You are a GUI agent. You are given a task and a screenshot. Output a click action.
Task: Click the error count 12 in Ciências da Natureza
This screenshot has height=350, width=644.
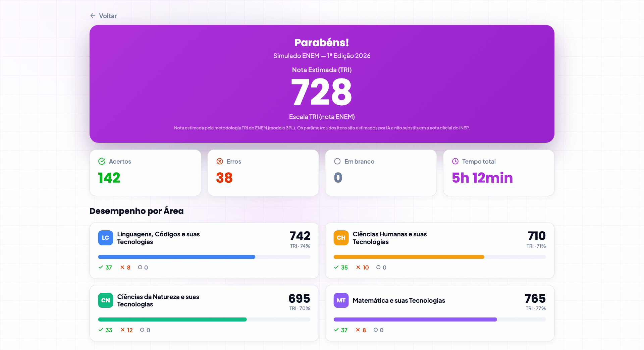click(x=130, y=330)
